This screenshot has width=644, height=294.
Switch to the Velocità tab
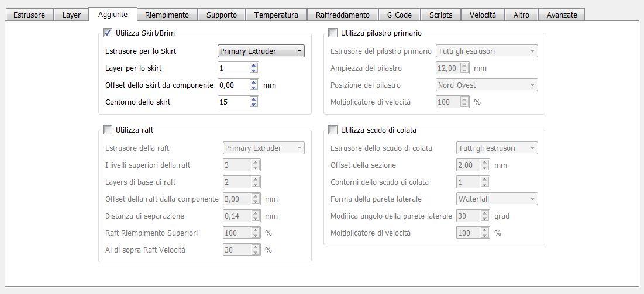click(483, 15)
